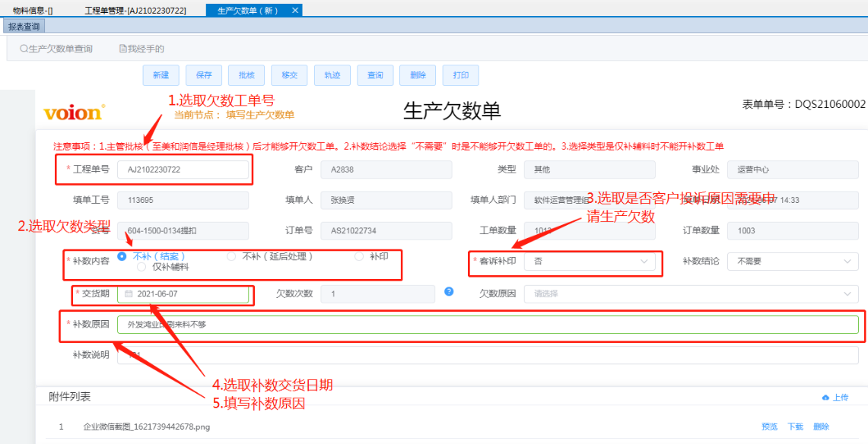
Task: Click the 附件列表 heading
Action: (70, 396)
